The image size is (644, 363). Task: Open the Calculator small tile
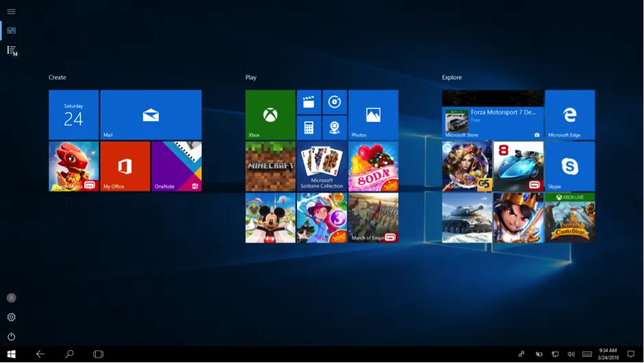pyautogui.click(x=309, y=128)
